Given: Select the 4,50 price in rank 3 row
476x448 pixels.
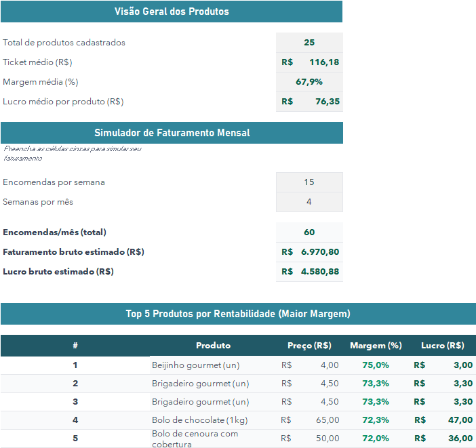Looking at the screenshot, I should [309, 402].
